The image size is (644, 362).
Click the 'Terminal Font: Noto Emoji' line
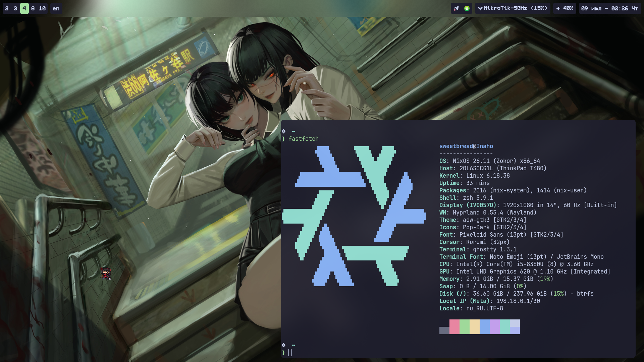click(522, 257)
